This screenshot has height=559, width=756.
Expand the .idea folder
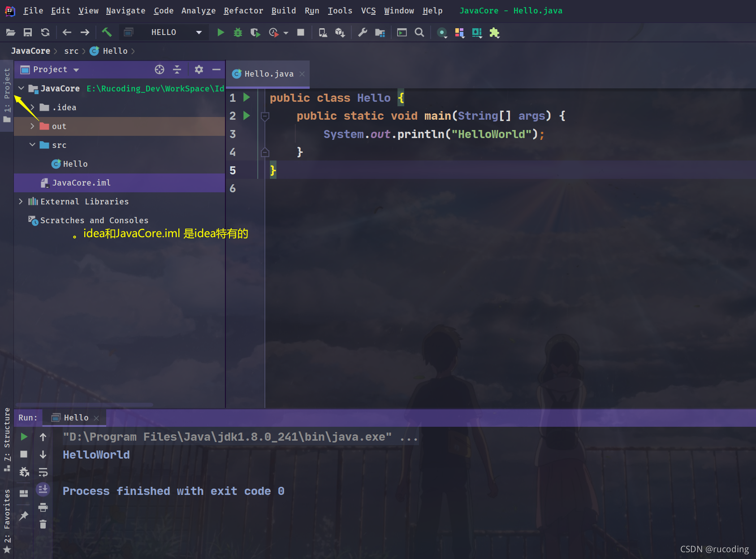(32, 107)
